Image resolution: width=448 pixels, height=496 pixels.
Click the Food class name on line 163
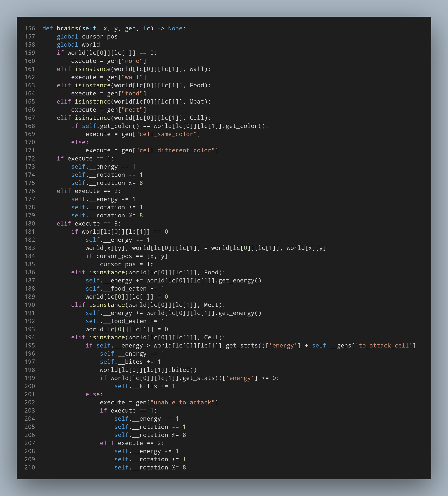(197, 85)
